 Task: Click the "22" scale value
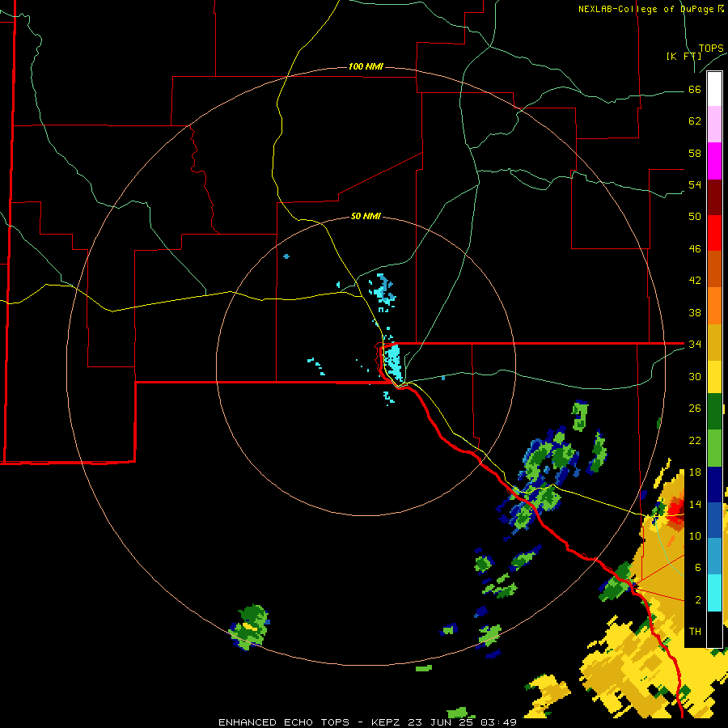(x=695, y=440)
